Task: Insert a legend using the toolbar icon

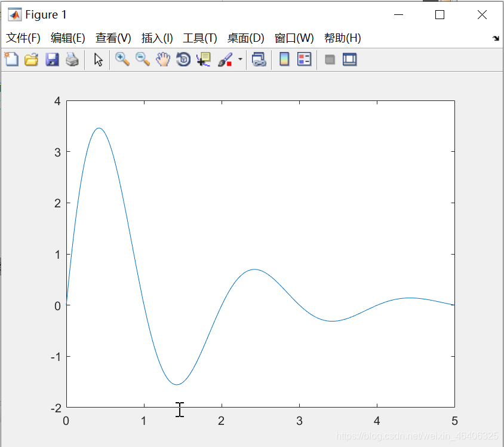Action: [304, 60]
